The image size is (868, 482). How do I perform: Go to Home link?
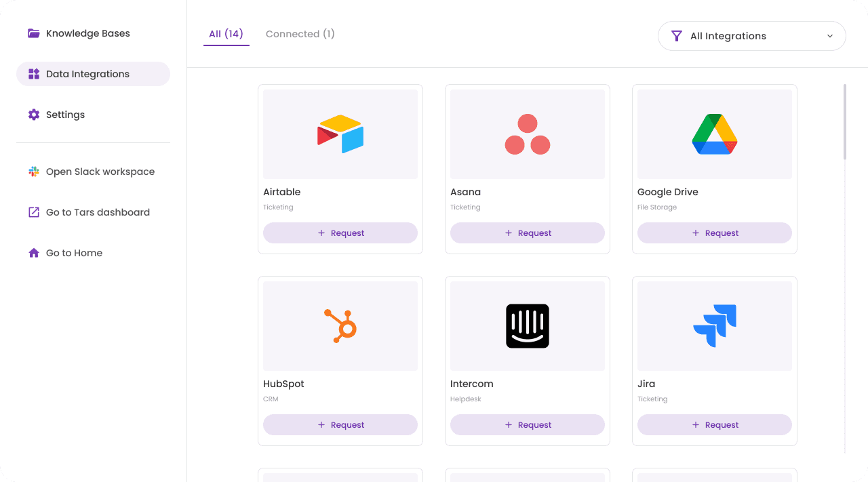93,253
